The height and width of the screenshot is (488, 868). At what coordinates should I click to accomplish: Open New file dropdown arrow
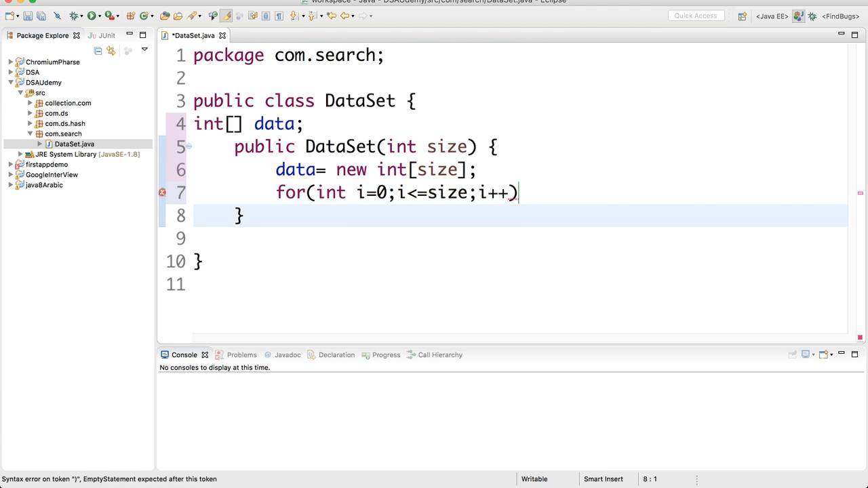click(18, 16)
